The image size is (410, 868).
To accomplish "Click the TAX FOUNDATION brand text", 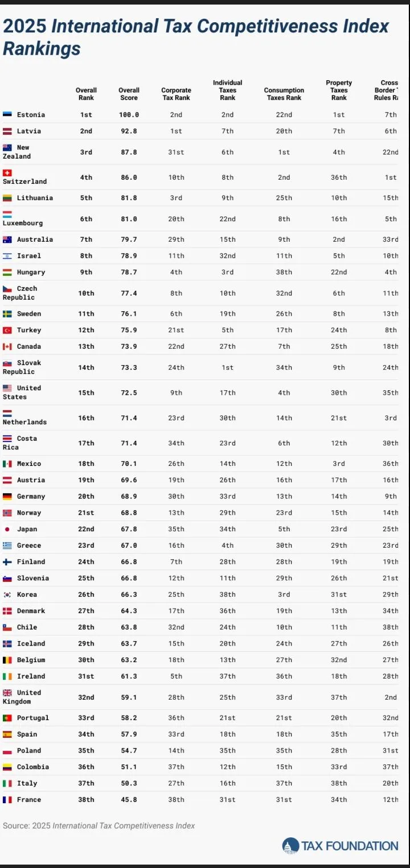I will [350, 846].
